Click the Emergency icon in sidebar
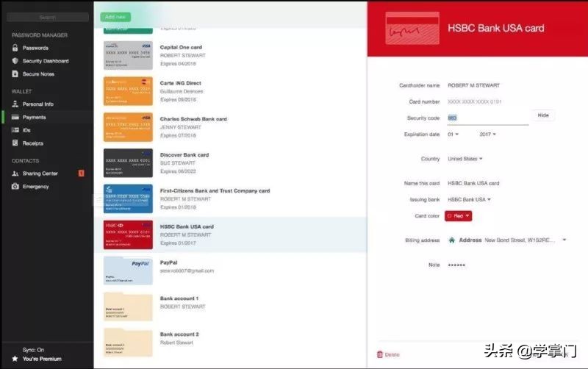The height and width of the screenshot is (369, 588). point(15,187)
